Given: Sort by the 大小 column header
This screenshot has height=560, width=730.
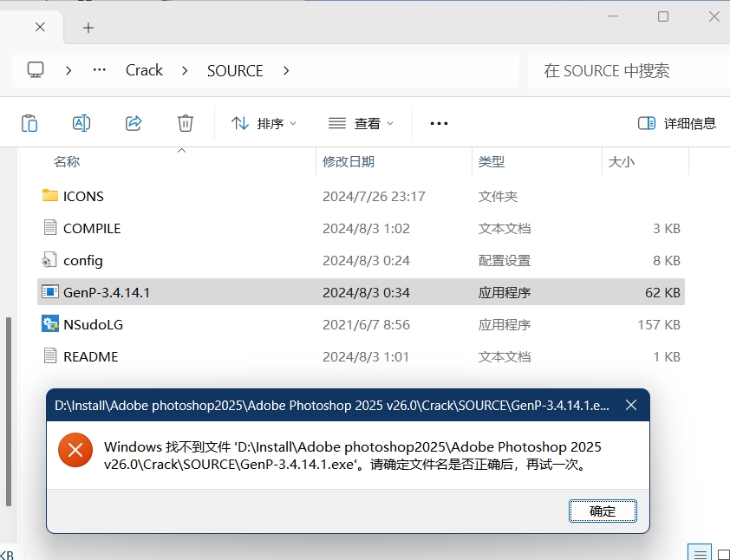Looking at the screenshot, I should (622, 161).
